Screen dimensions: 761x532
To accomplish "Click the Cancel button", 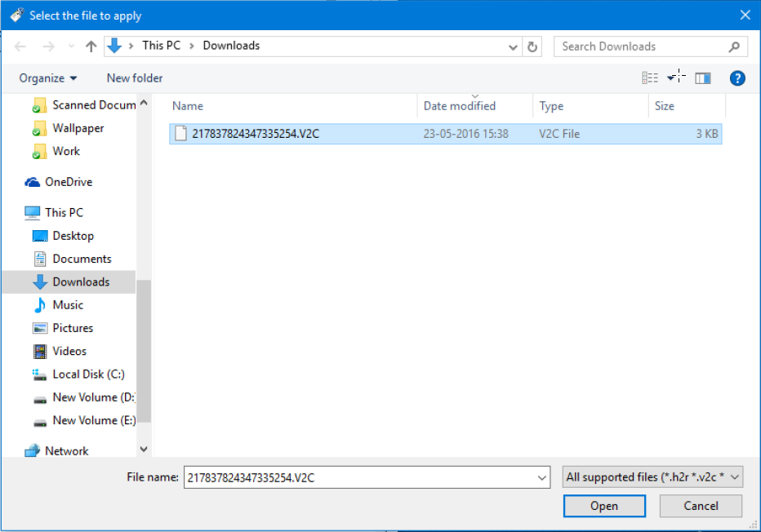I will pos(701,506).
